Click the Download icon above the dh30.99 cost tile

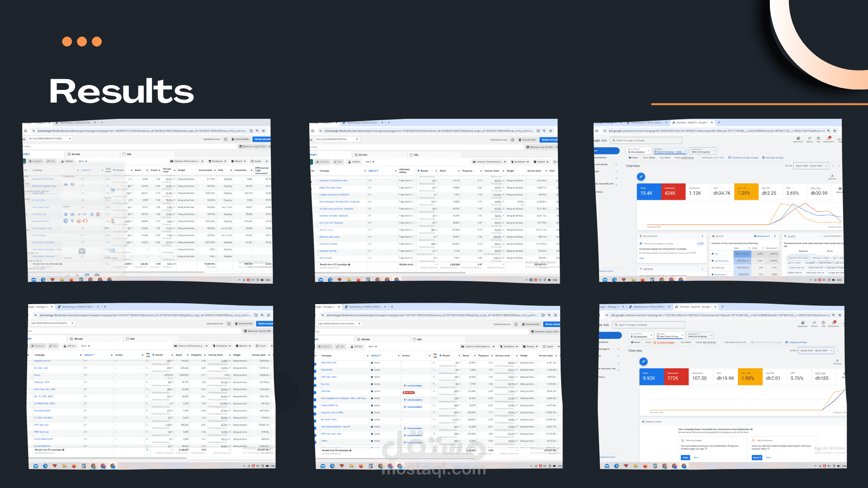click(832, 176)
